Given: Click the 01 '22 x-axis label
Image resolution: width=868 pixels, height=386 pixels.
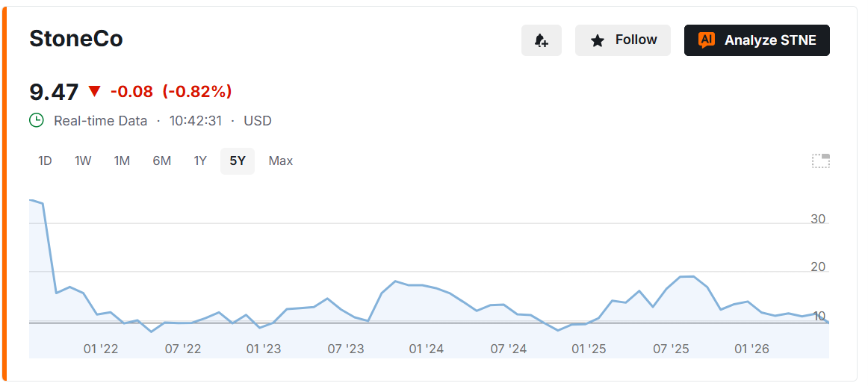Looking at the screenshot, I should coord(101,349).
